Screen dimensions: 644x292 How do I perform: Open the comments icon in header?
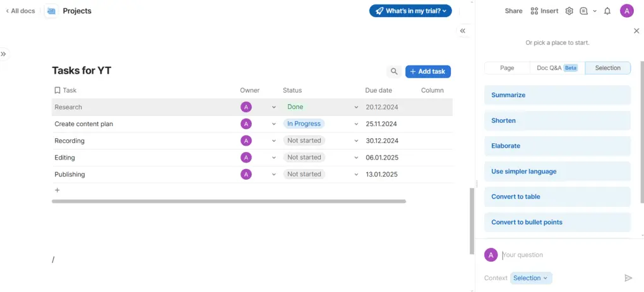click(583, 11)
